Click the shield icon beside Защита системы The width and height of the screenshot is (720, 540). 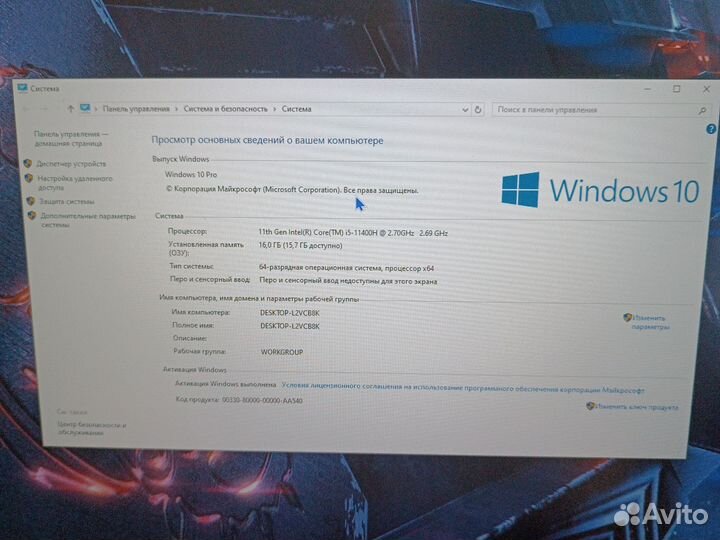click(30, 200)
